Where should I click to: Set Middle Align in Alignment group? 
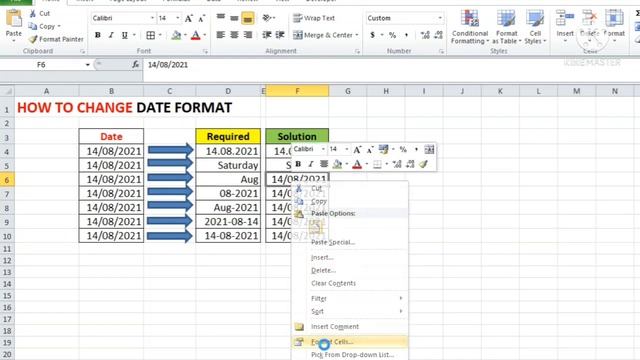[234, 18]
